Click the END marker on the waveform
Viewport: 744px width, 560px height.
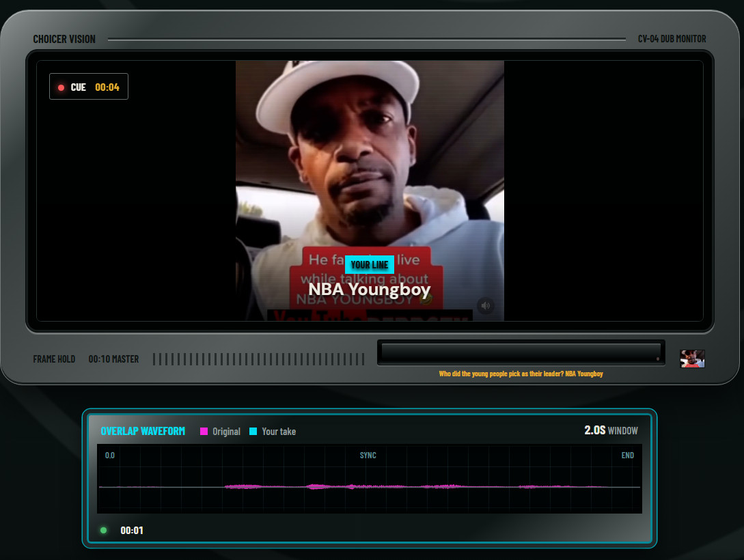click(628, 456)
